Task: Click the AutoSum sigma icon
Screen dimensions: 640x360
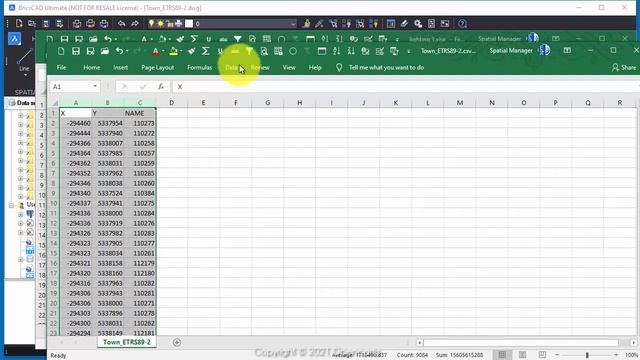Action: coord(206,51)
